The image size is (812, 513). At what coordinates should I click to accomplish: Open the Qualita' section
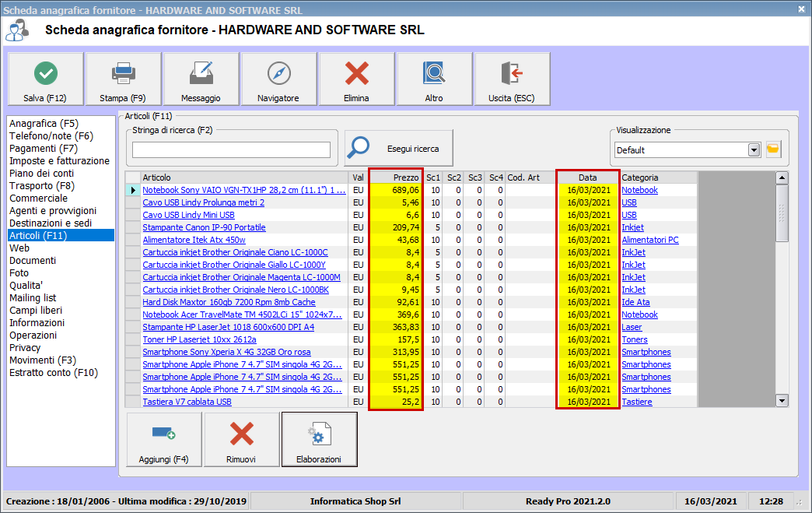point(26,285)
